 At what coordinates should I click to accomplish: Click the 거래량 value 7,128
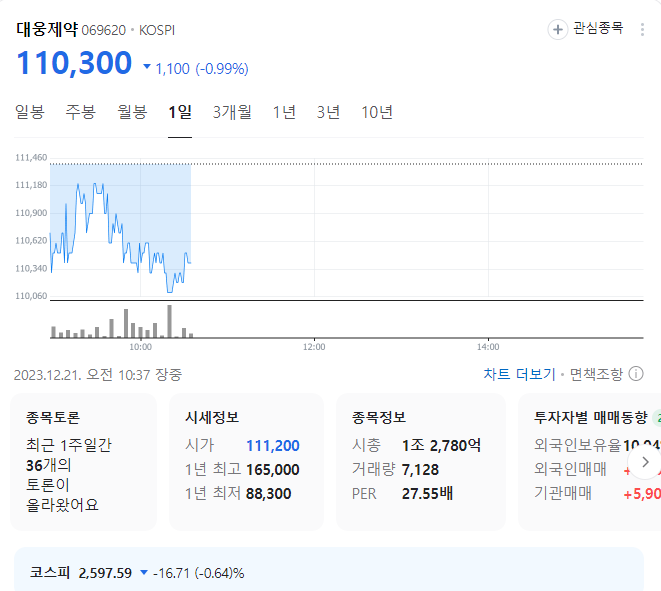click(x=420, y=470)
